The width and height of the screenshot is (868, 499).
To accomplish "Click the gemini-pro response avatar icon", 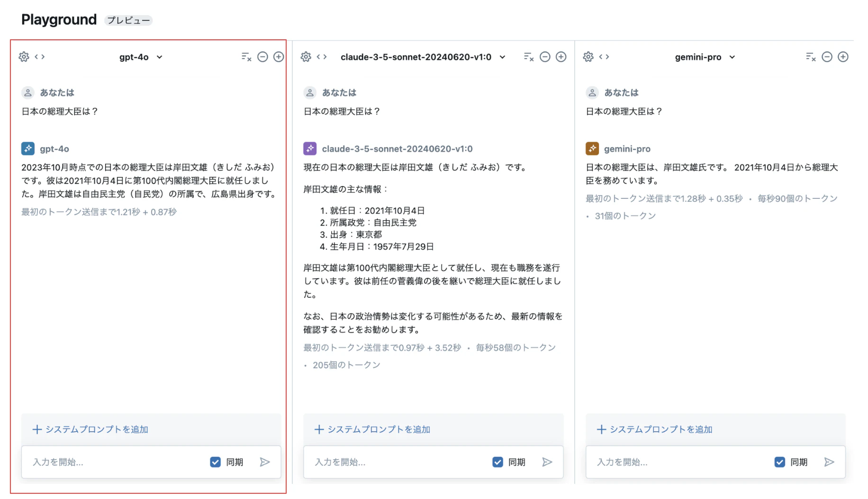I will coord(592,149).
